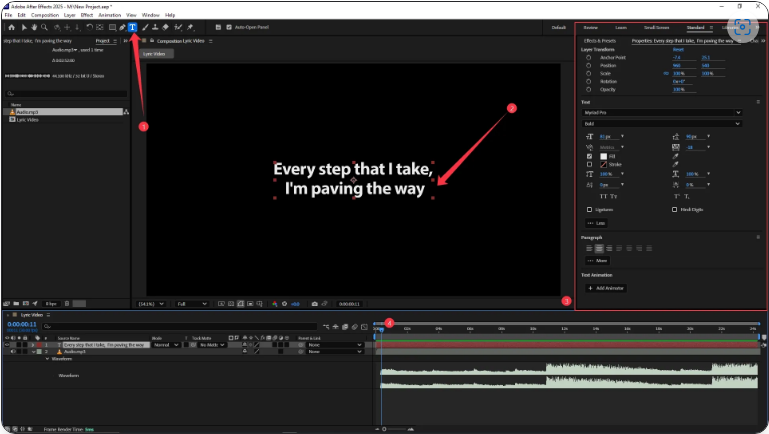Screen dimensions: 769x434
Task: Uncheck the Fill checkbox
Action: (590, 156)
